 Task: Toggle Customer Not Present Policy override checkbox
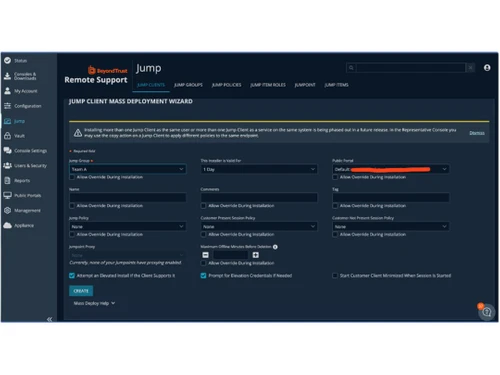point(335,234)
